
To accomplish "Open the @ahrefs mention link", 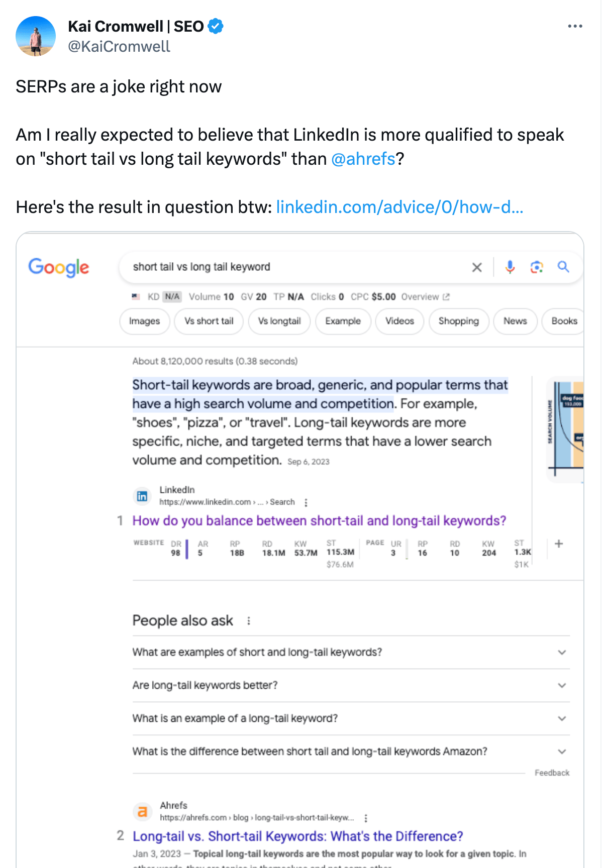I will [363, 159].
